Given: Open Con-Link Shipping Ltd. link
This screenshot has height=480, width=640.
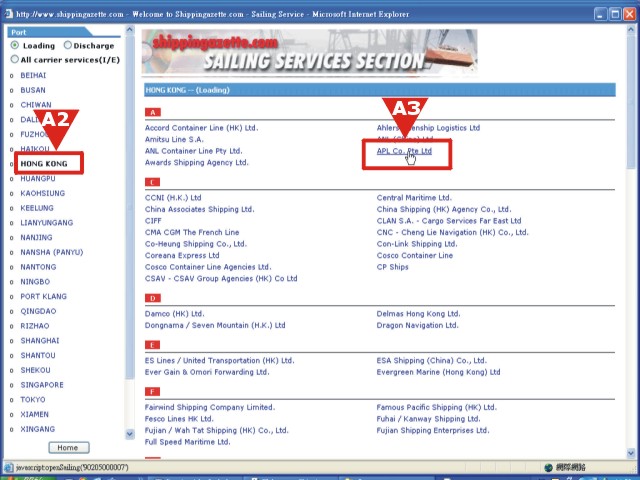Looking at the screenshot, I should point(417,244).
